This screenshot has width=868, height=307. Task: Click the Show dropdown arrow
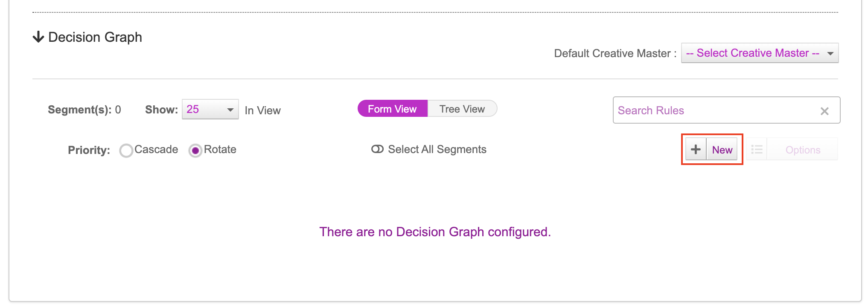click(x=230, y=110)
